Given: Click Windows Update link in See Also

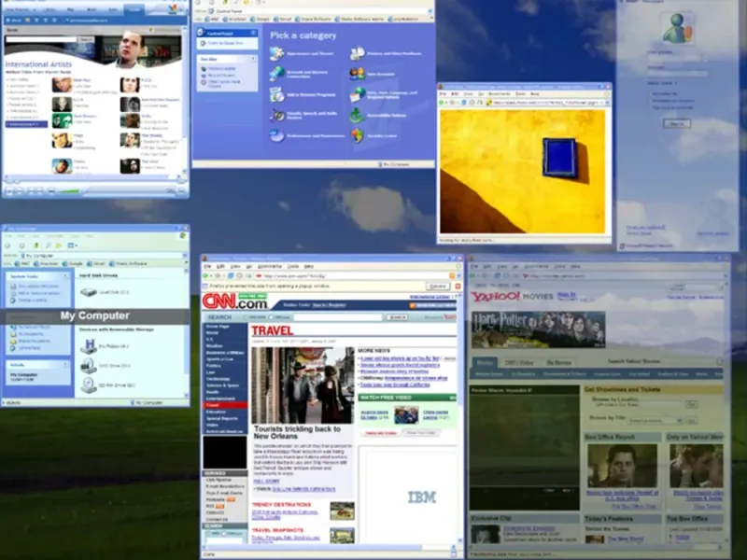Looking at the screenshot, I should pos(219,68).
